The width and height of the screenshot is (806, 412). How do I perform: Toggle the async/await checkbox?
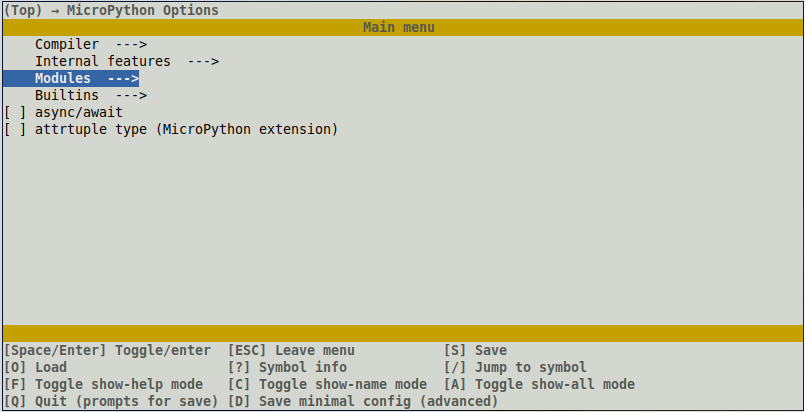click(14, 113)
